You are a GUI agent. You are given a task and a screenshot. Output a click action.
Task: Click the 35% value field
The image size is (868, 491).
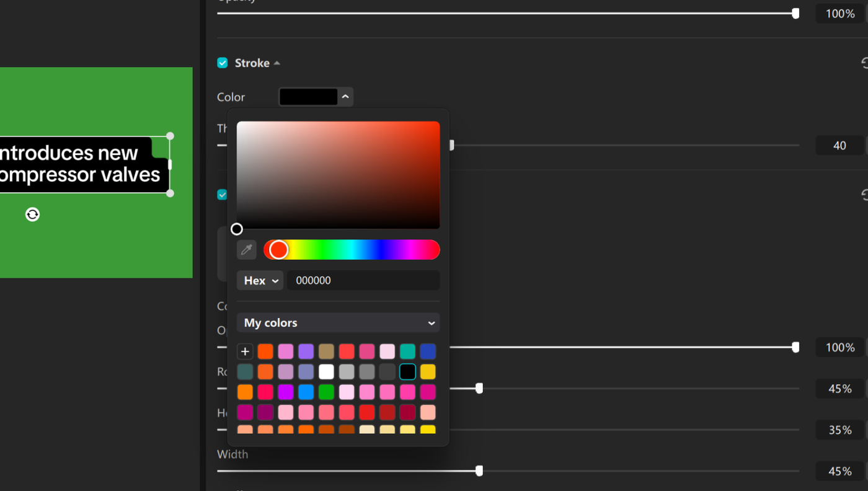(x=839, y=430)
